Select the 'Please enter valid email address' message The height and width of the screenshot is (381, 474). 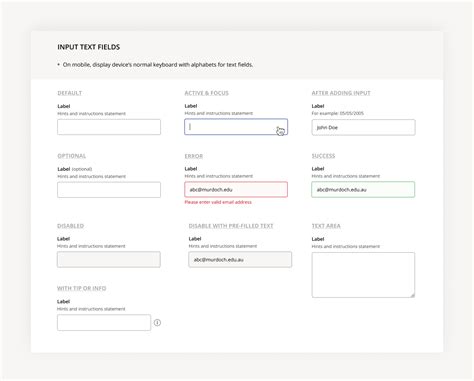click(x=218, y=202)
